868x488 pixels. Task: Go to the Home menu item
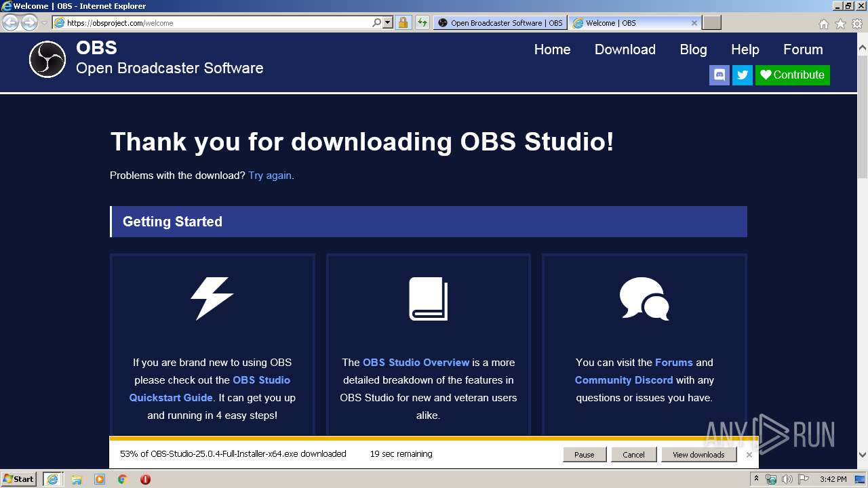coord(552,49)
